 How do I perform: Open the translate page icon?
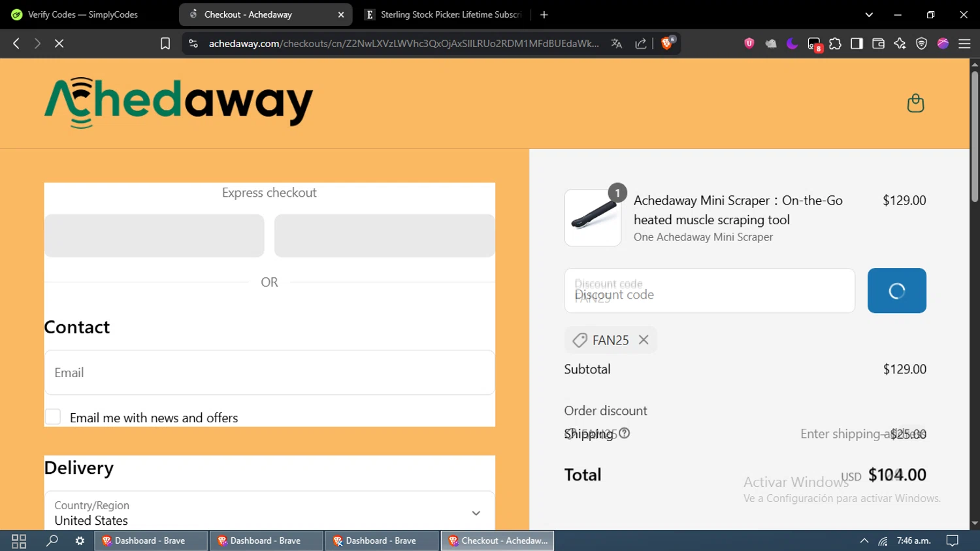click(616, 43)
